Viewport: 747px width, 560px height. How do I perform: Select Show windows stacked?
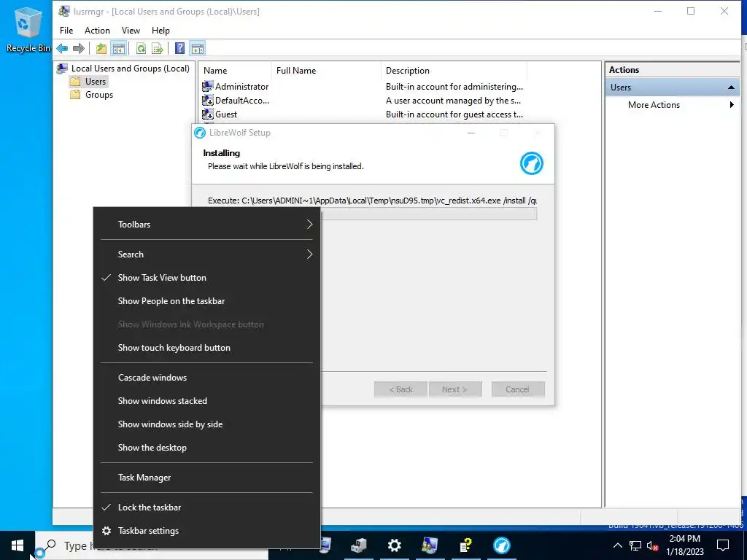point(206,401)
